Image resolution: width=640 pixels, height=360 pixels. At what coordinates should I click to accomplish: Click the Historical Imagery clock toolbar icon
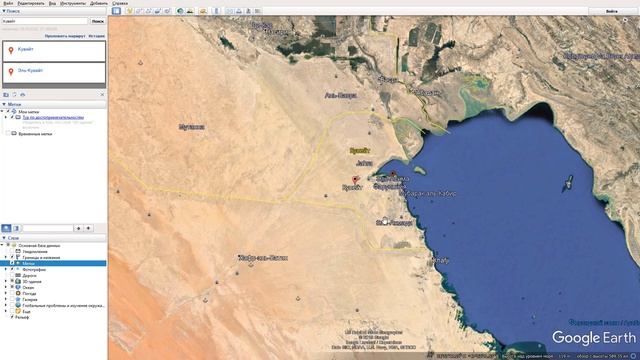coord(180,11)
